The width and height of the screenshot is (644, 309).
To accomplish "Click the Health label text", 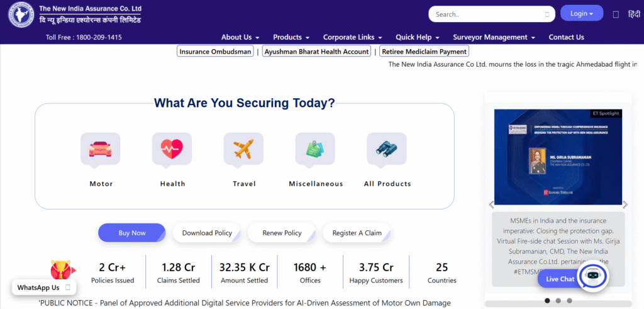I will pyautogui.click(x=172, y=184).
